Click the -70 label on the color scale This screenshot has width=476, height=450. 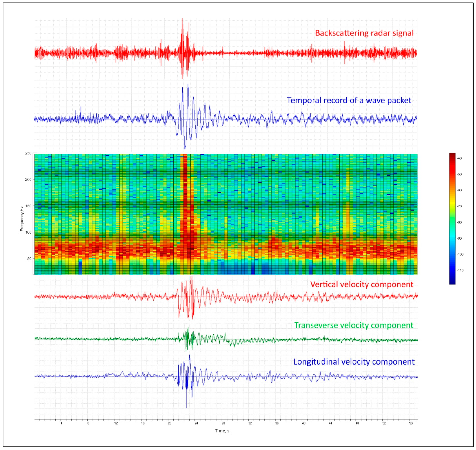point(459,206)
